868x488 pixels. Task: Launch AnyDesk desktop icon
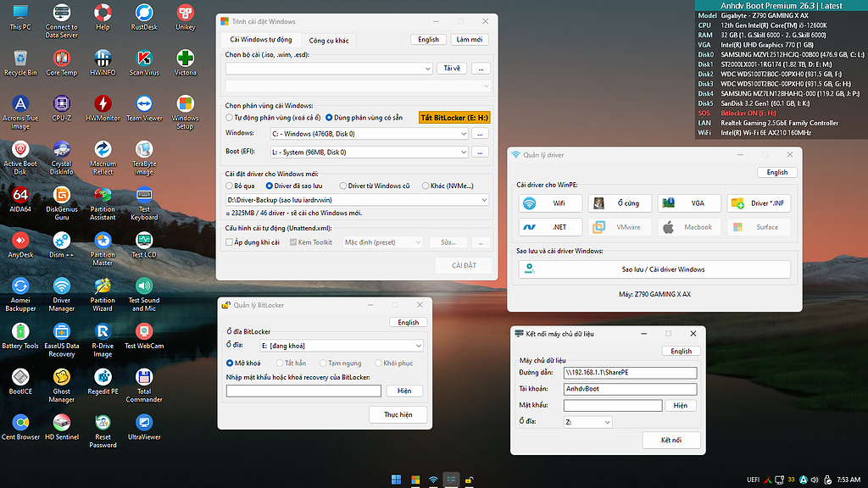[20, 245]
